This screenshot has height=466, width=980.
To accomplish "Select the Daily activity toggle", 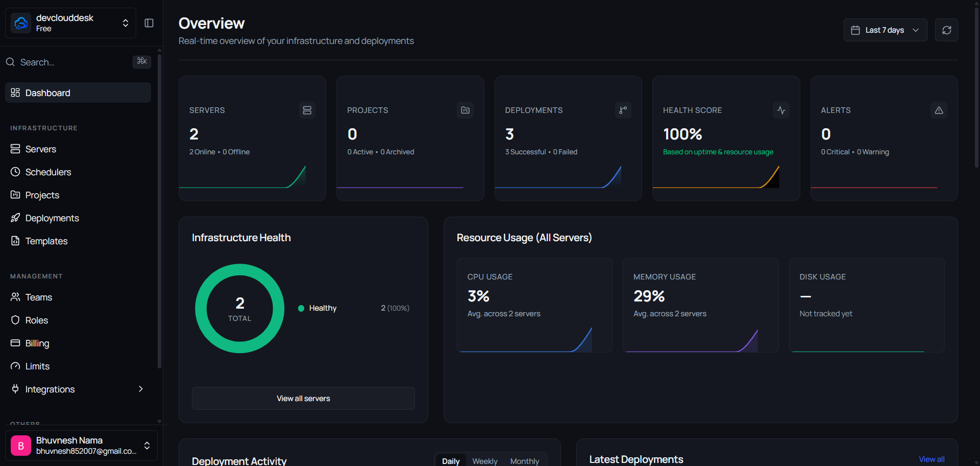I will [451, 461].
